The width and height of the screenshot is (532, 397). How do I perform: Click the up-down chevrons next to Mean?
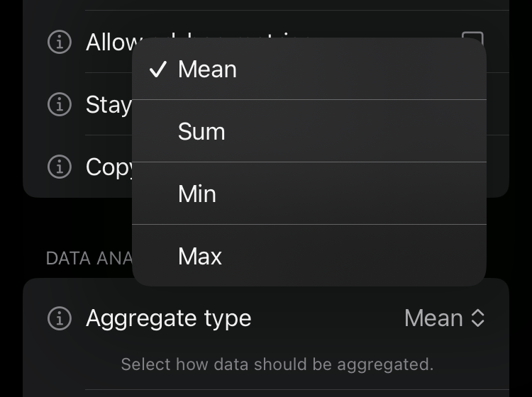click(x=478, y=318)
